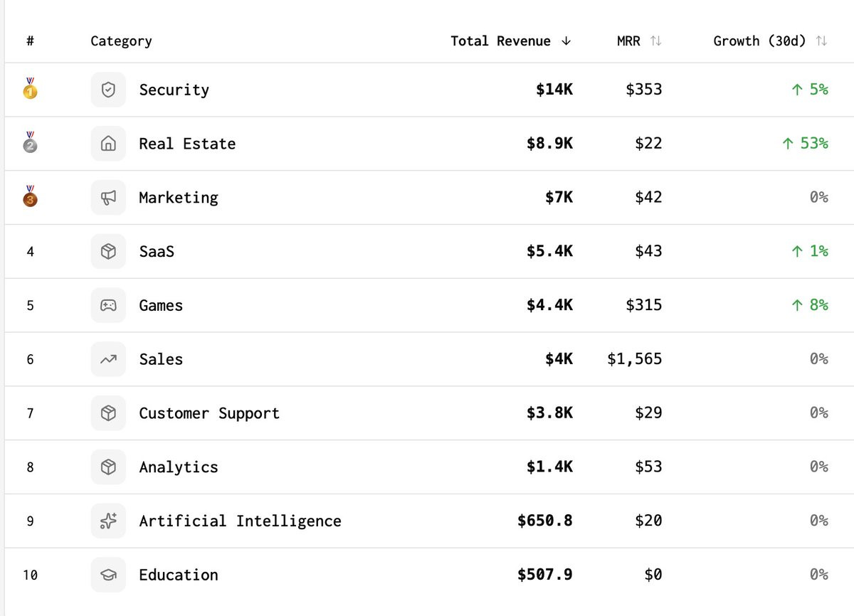Click the SaaS box icon
The height and width of the screenshot is (616, 854).
pyautogui.click(x=108, y=251)
